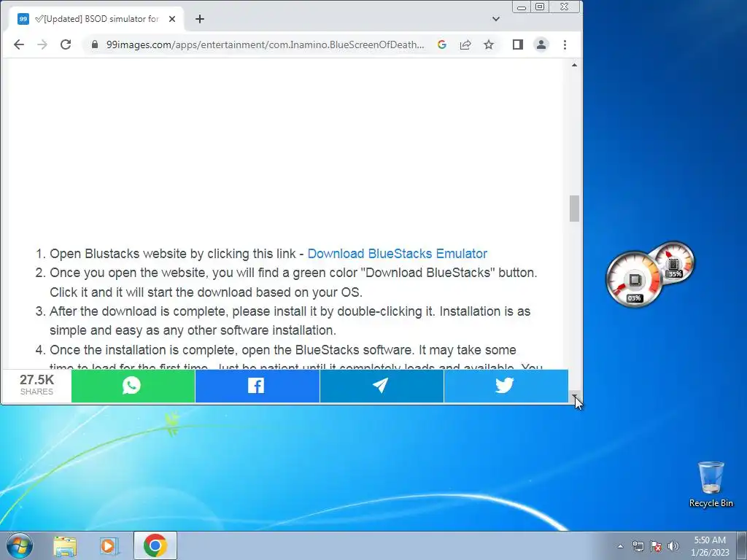Go forward with the forward arrow
747x560 pixels.
pos(42,44)
